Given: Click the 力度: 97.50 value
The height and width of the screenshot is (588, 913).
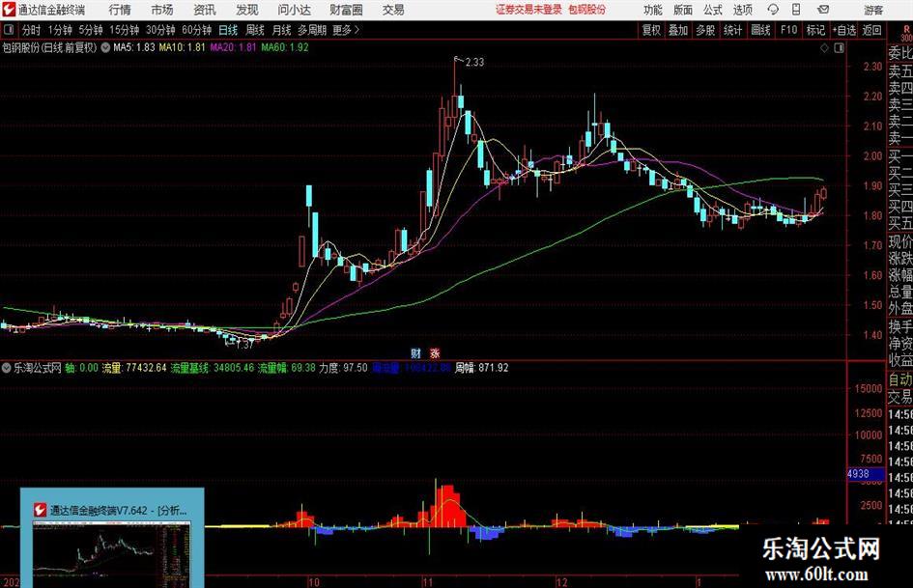Looking at the screenshot, I should (x=343, y=368).
